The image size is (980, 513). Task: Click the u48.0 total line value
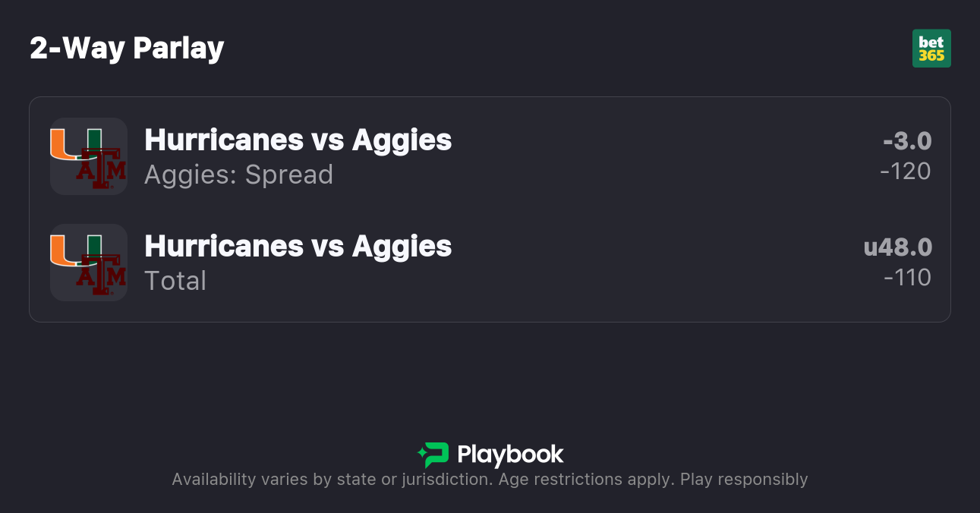coord(898,247)
